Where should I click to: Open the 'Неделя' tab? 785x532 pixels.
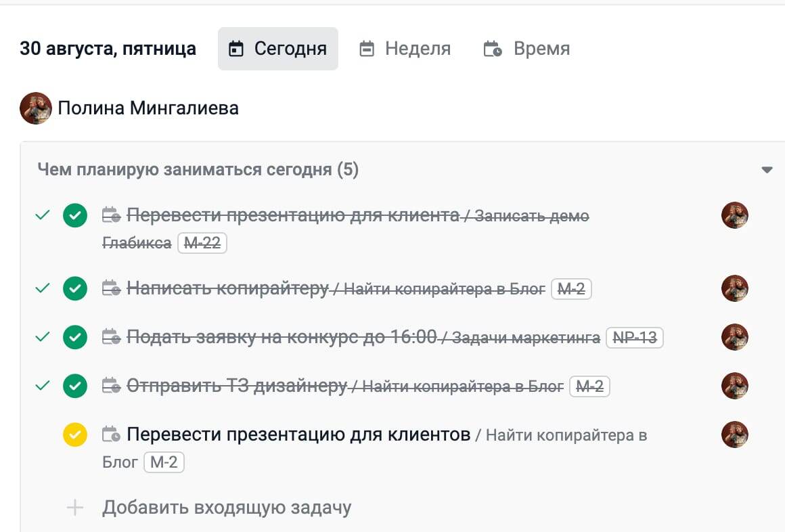tap(405, 49)
